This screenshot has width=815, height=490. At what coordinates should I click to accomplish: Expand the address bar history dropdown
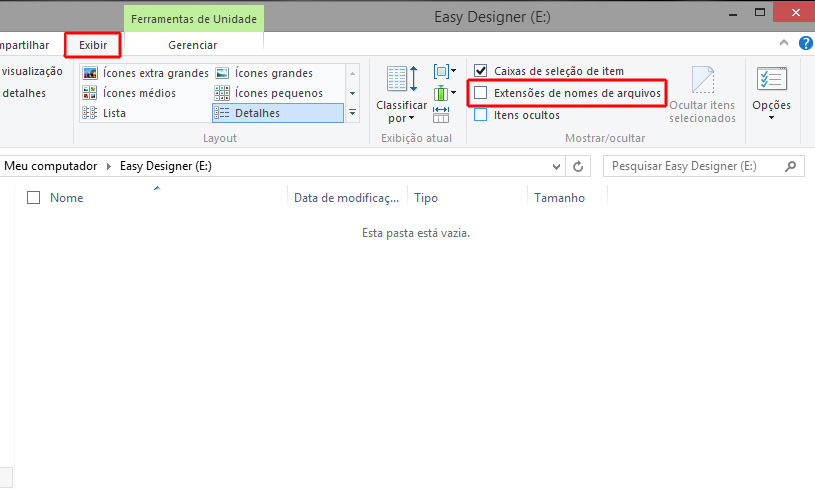tap(557, 166)
